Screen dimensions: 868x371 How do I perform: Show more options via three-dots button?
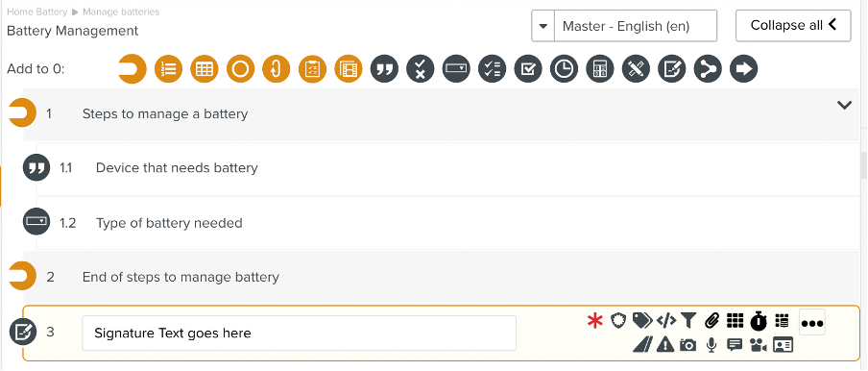(812, 323)
